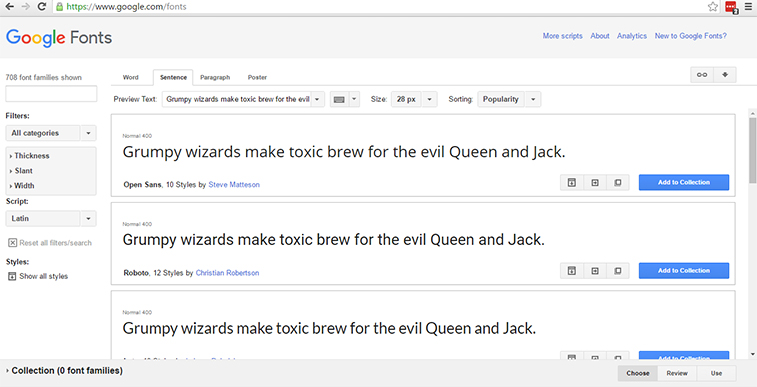This screenshot has width=757, height=387.
Task: Switch to the Paragraph tab
Action: pyautogui.click(x=215, y=77)
